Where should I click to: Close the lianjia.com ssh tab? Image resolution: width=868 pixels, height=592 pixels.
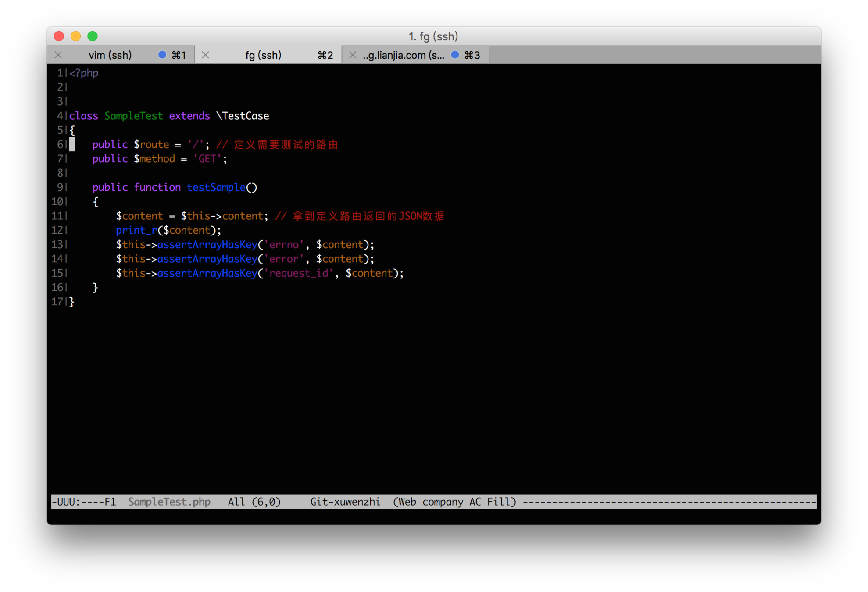352,55
